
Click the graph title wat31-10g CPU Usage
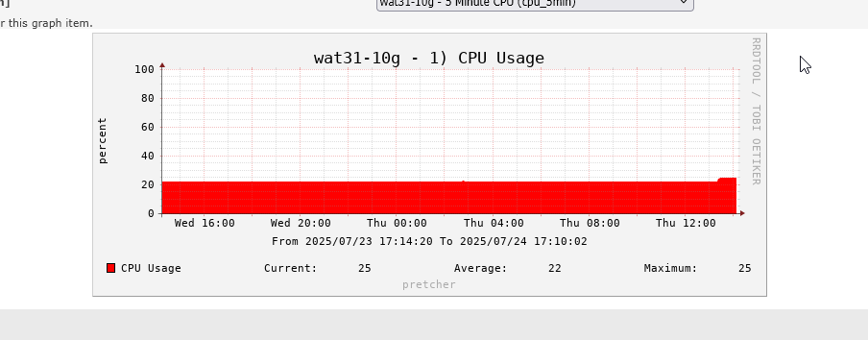(x=429, y=59)
